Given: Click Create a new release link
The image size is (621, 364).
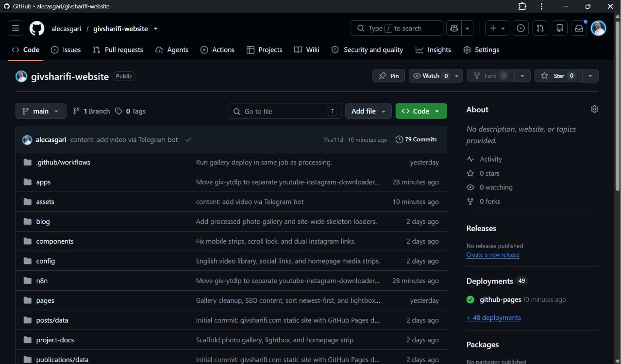Looking at the screenshot, I should [x=493, y=255].
